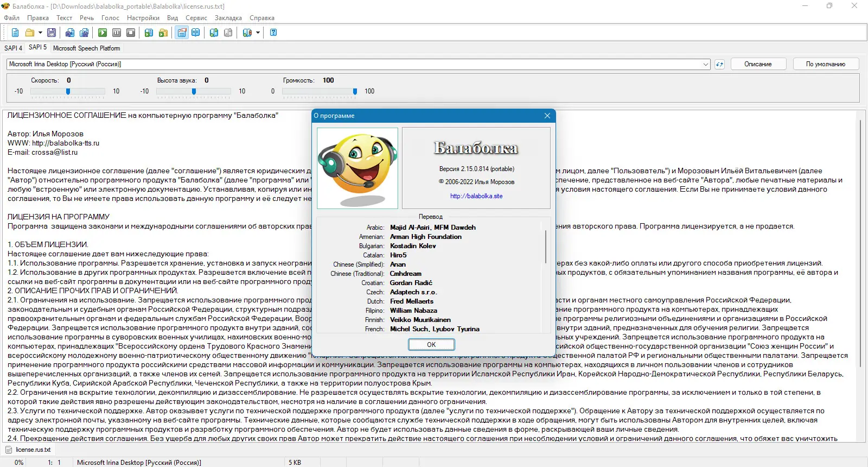Click the document with green play arrow icon

coord(149,33)
